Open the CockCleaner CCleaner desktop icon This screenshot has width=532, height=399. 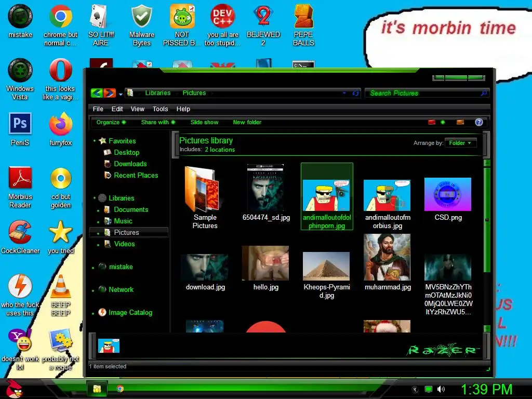(20, 237)
